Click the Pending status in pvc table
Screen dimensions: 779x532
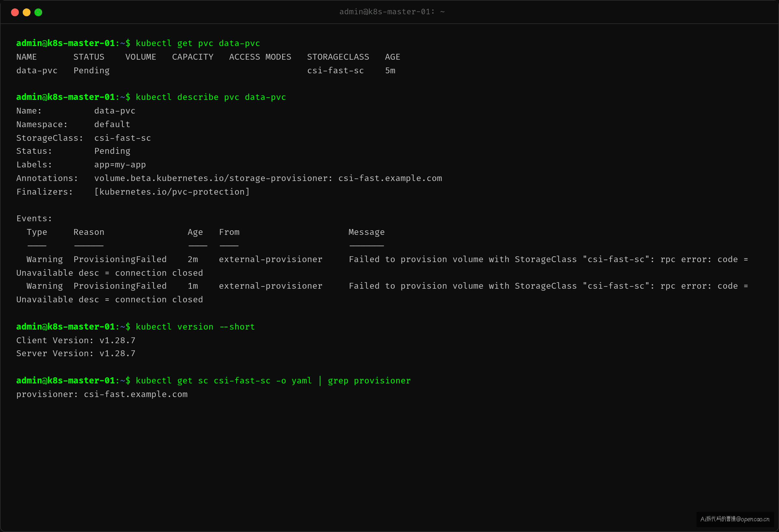point(92,71)
